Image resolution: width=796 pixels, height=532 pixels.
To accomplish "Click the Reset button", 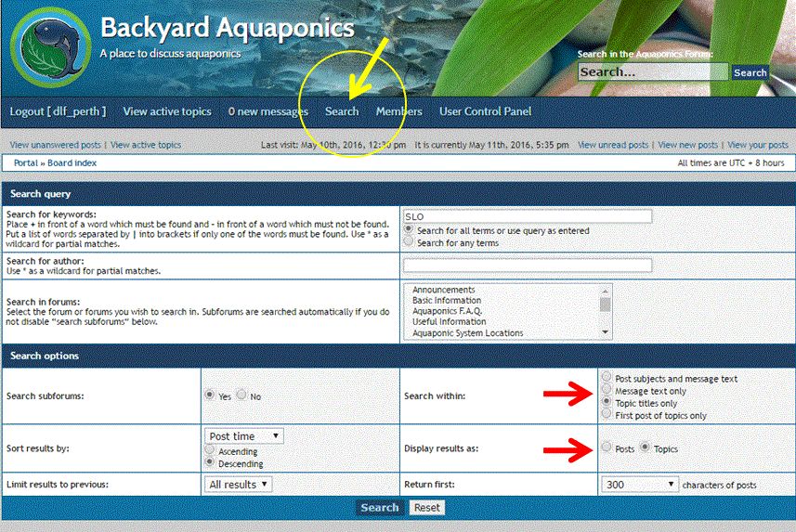I will point(427,508).
